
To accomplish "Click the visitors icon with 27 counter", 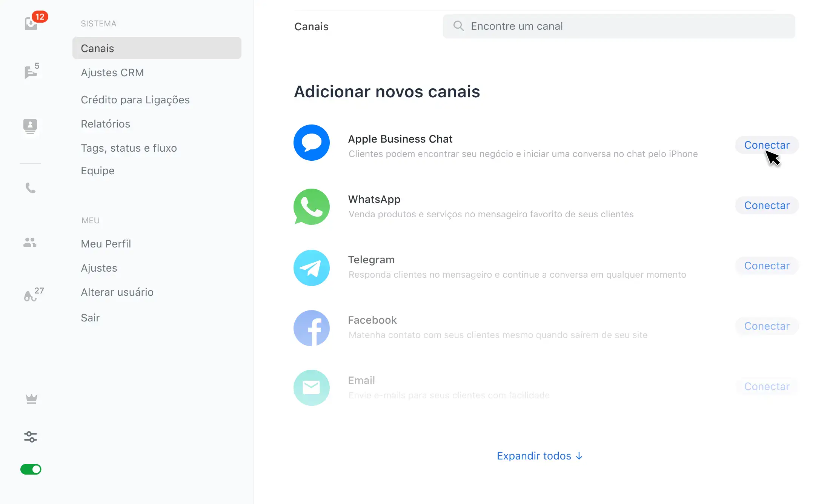I will 31,296.
